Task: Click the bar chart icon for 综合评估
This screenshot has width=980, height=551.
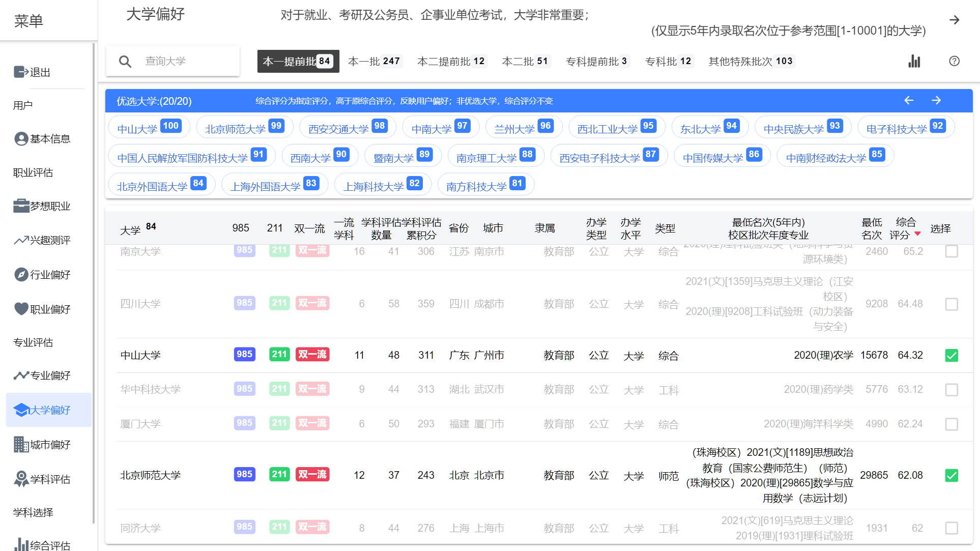Action: (21, 545)
